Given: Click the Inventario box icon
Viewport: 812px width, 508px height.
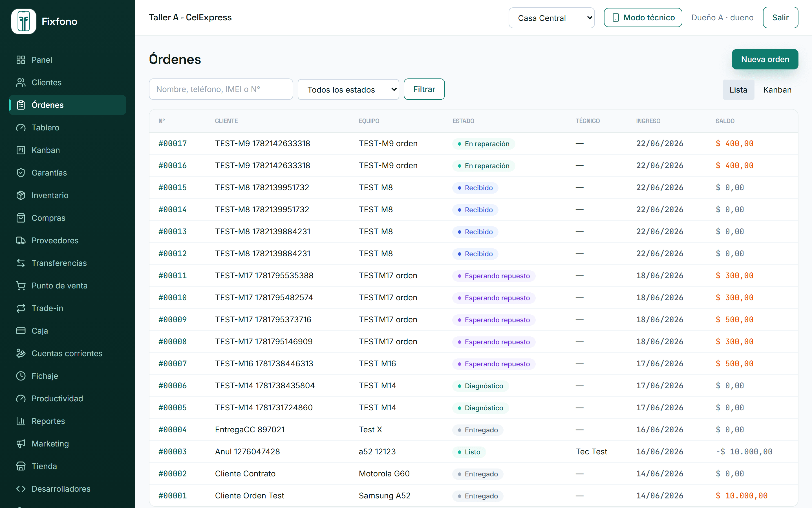Looking at the screenshot, I should tap(21, 195).
